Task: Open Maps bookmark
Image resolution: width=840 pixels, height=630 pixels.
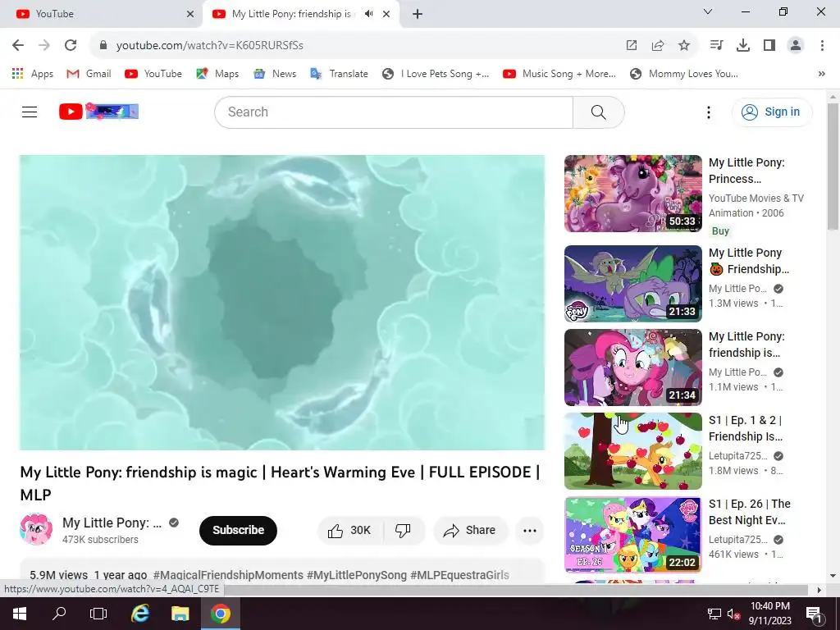Action: (217, 74)
